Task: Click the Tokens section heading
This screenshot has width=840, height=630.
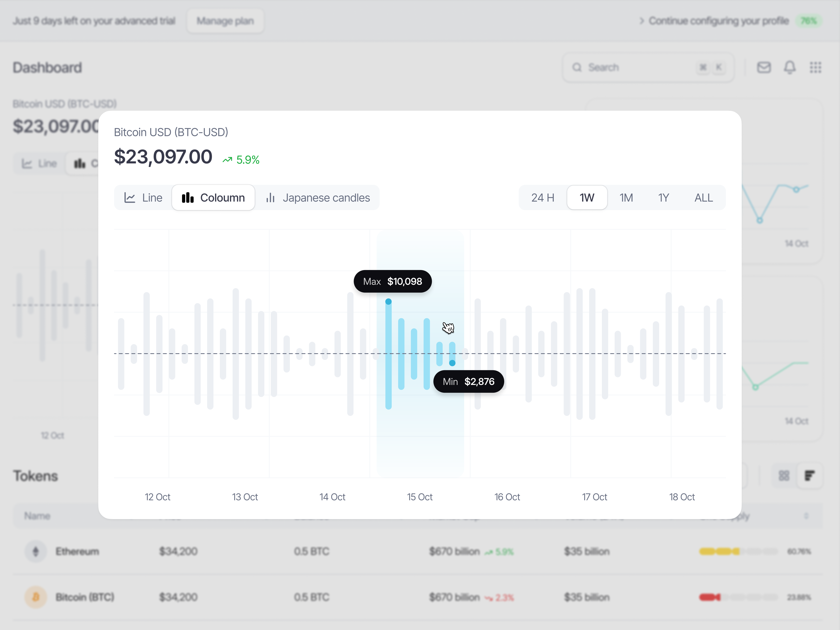Action: tap(35, 475)
